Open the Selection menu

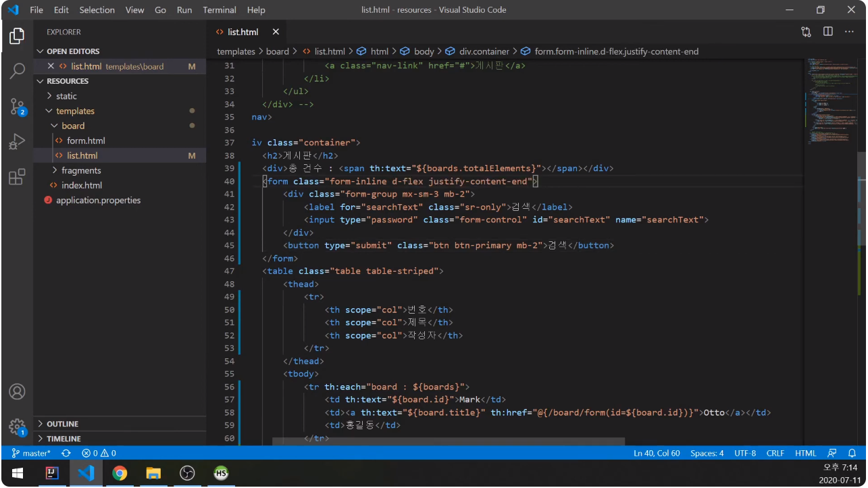click(97, 9)
